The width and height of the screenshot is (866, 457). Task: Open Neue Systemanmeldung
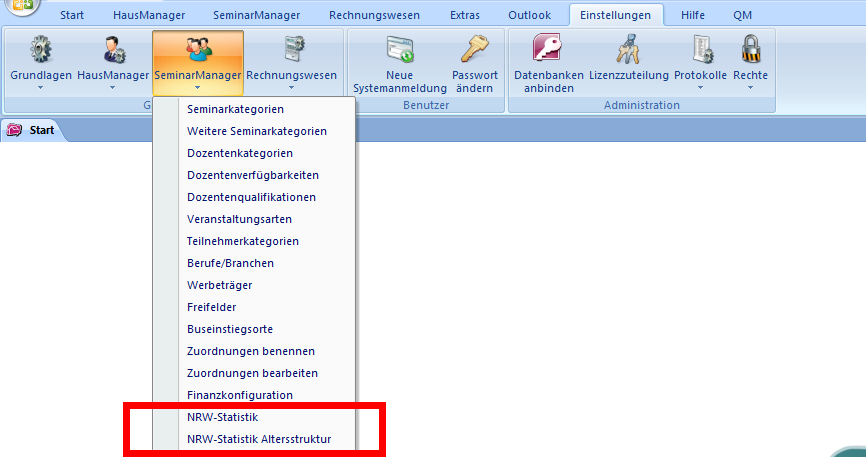click(399, 49)
